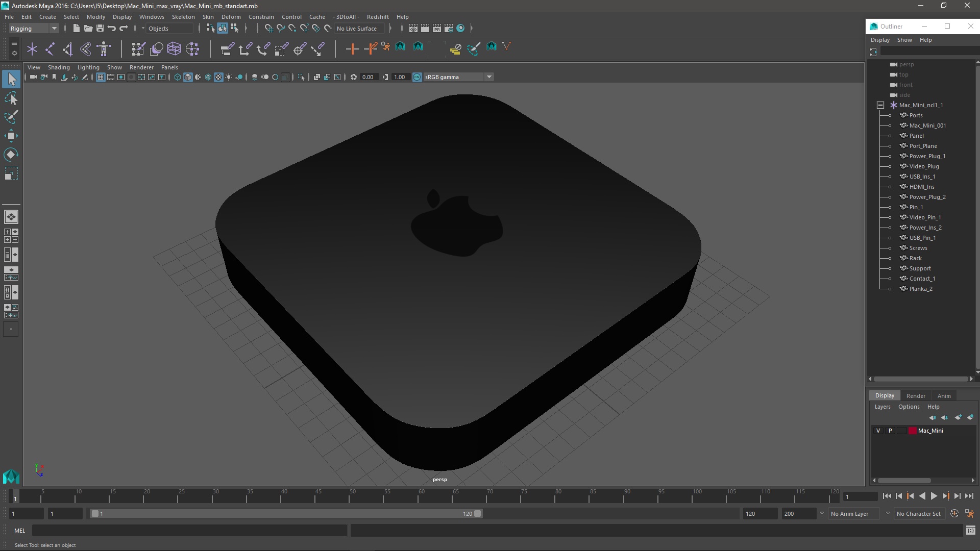
Task: Choose the Rotate tool in toolbox
Action: pos(11,155)
